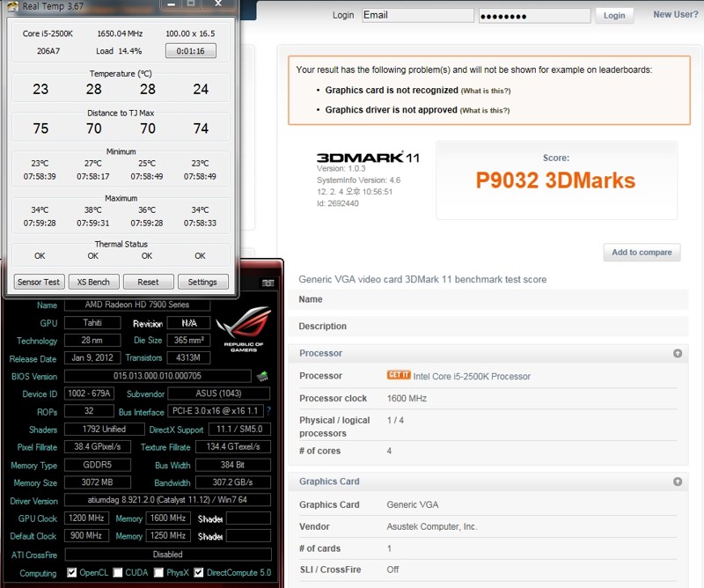Viewport: 704px width, 588px height.
Task: Click the GPU Clock 1200 MHz value
Action: pos(86,518)
